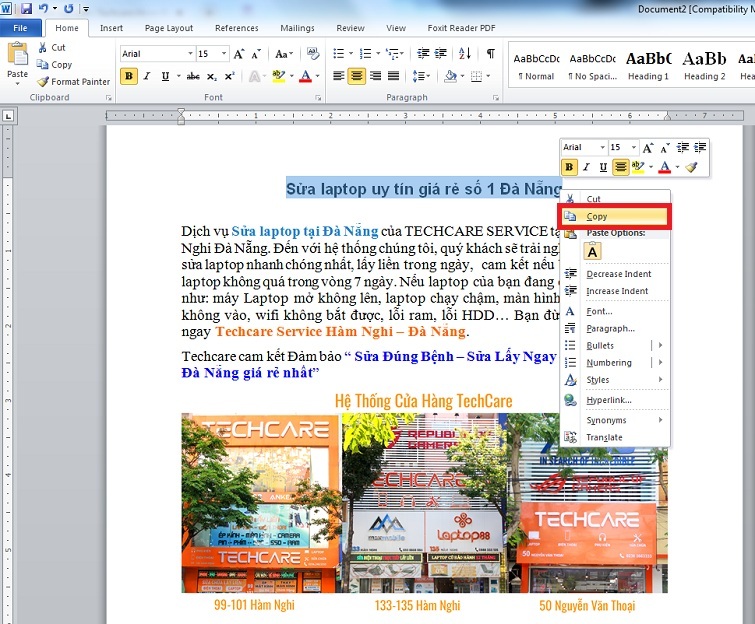Switch to the References tab
Screen dimensions: 755x624
coord(236,28)
